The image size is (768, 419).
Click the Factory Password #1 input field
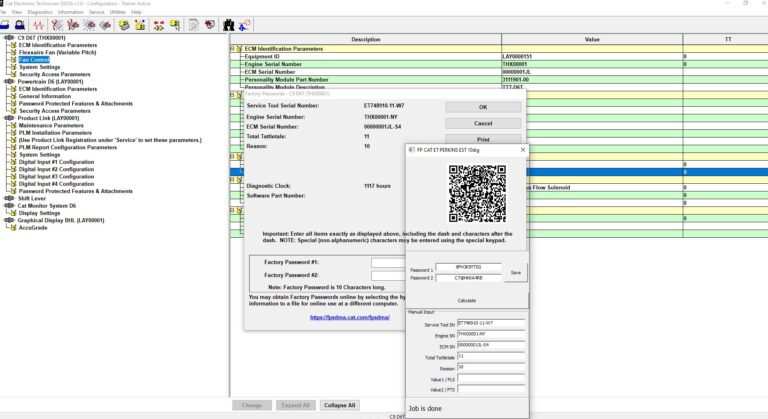388,262
